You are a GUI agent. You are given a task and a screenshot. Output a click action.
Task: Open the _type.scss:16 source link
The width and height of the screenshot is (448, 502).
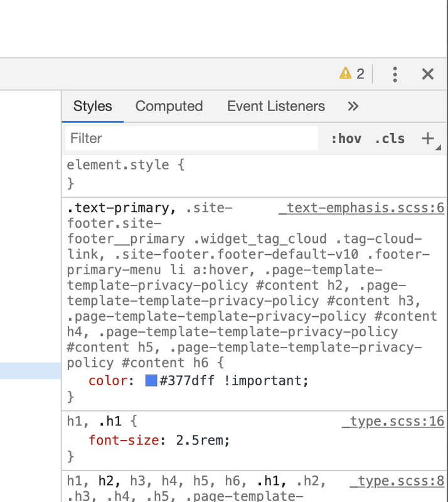coord(393,421)
